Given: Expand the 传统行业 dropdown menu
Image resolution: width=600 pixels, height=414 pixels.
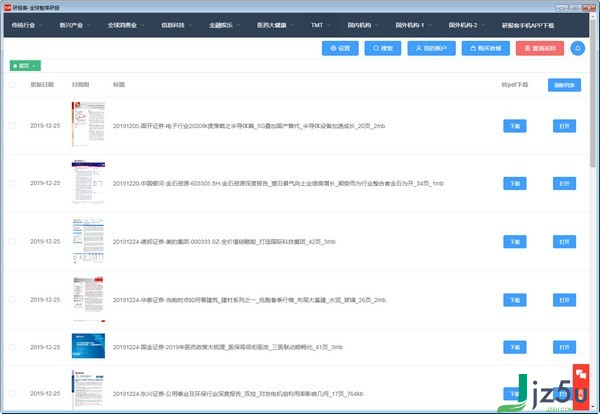Looking at the screenshot, I should click(27, 25).
